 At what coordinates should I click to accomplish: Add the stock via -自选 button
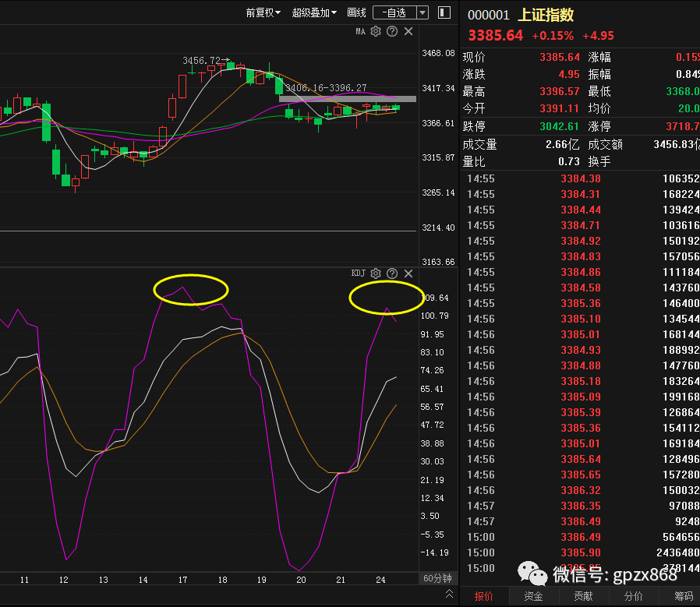tap(394, 12)
